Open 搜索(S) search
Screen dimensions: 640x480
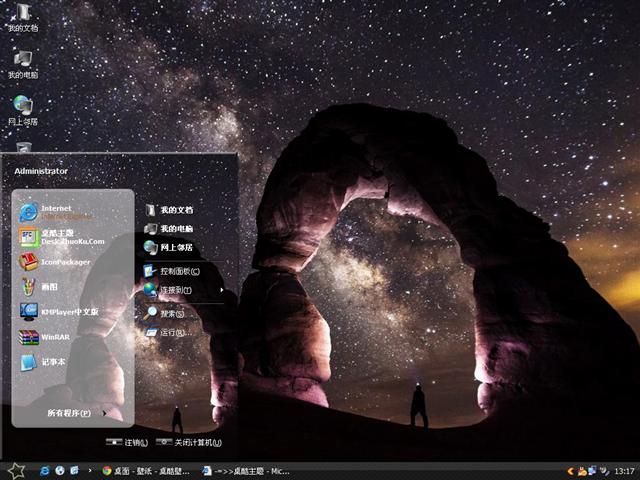[164, 313]
